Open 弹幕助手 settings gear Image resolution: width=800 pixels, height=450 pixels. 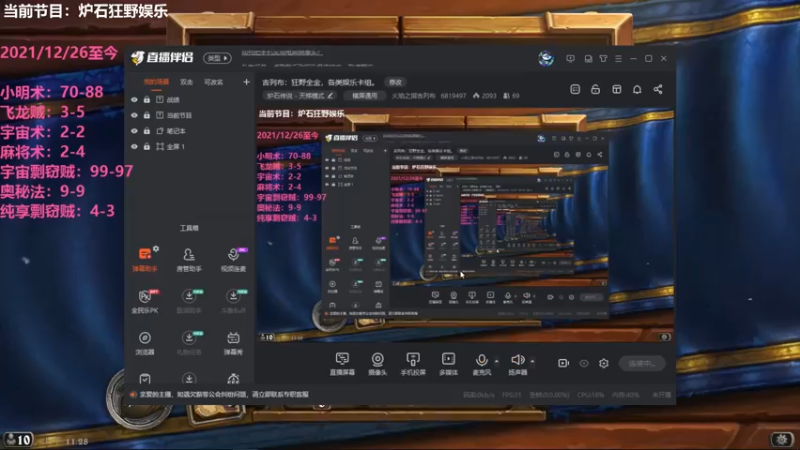156,248
